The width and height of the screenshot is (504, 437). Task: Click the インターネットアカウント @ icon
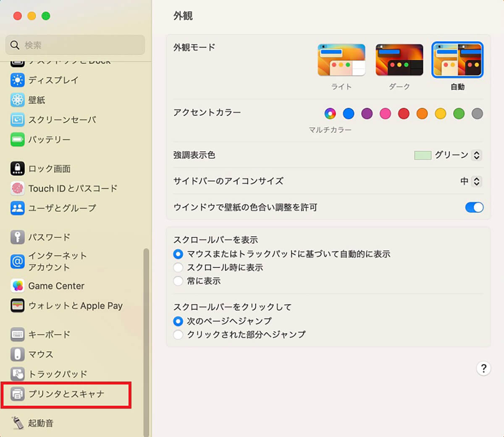click(18, 261)
